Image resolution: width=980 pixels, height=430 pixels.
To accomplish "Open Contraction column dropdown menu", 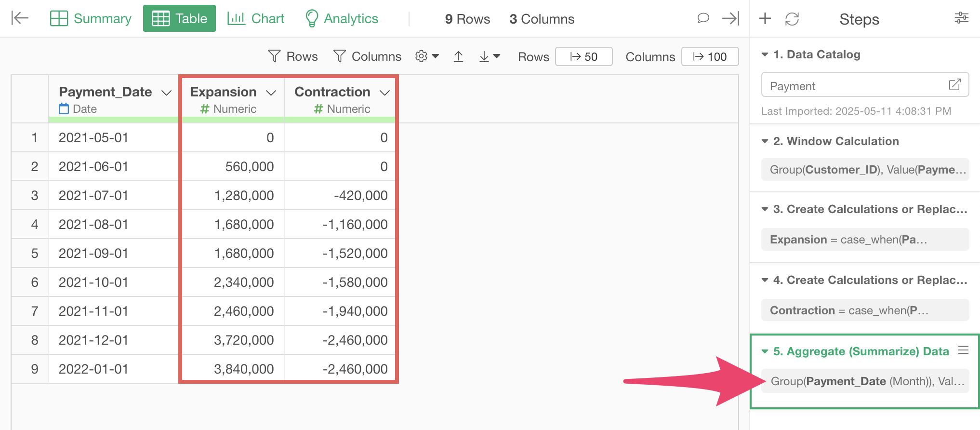I will coord(384,93).
